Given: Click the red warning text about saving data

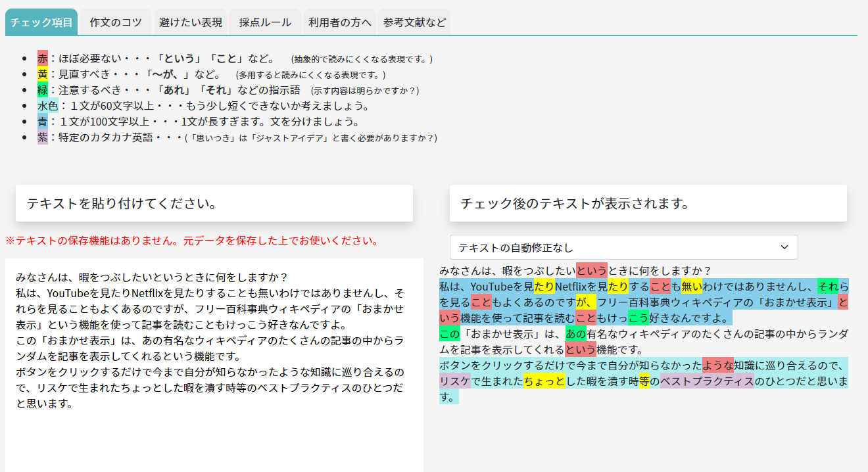Looking at the screenshot, I should [191, 241].
